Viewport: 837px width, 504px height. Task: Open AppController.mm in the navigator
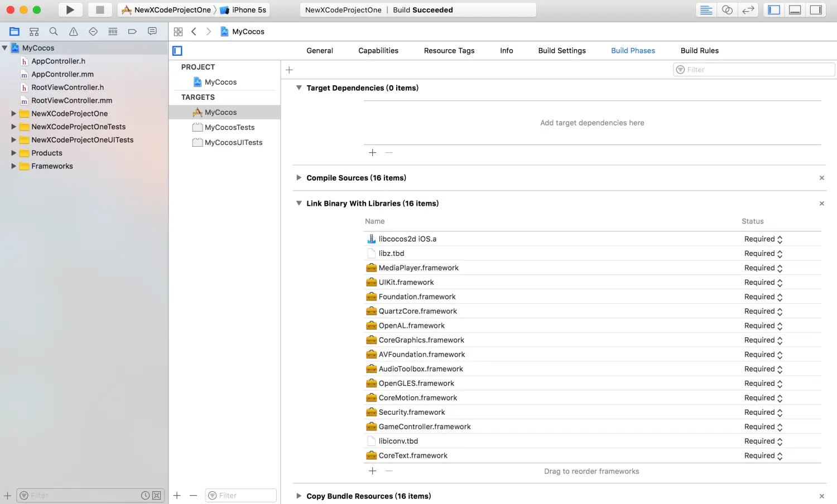(x=62, y=74)
